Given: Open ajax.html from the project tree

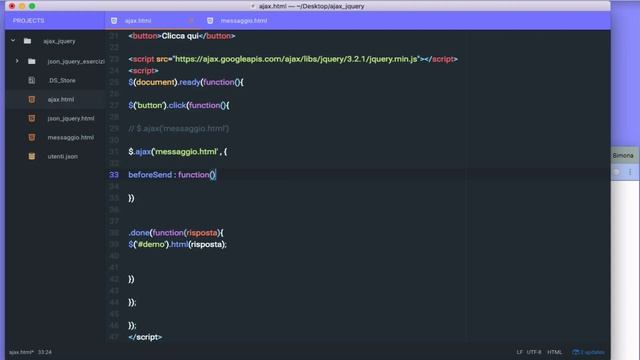Looking at the screenshot, I should pos(61,100).
